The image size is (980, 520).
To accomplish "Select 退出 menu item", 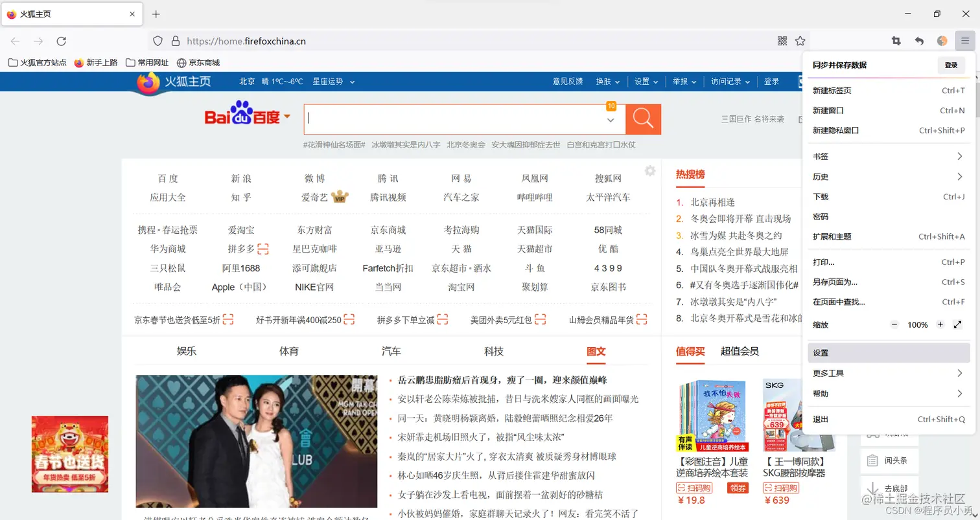I will pos(889,420).
